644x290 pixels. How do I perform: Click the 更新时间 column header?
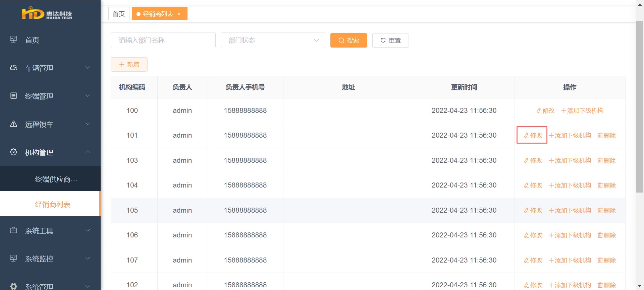click(464, 87)
